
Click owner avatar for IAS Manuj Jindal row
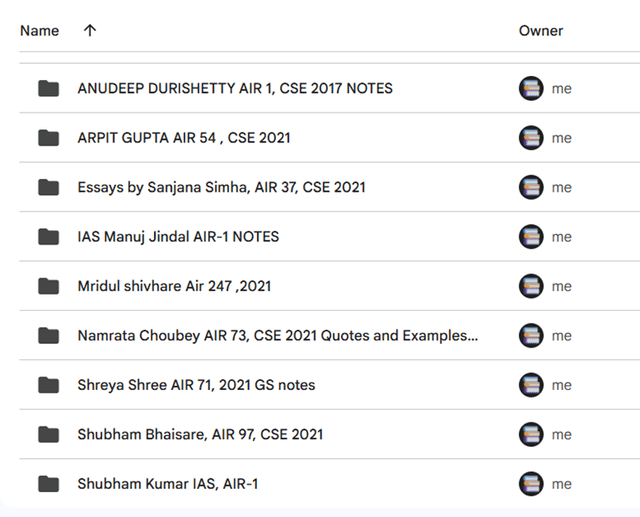click(531, 237)
